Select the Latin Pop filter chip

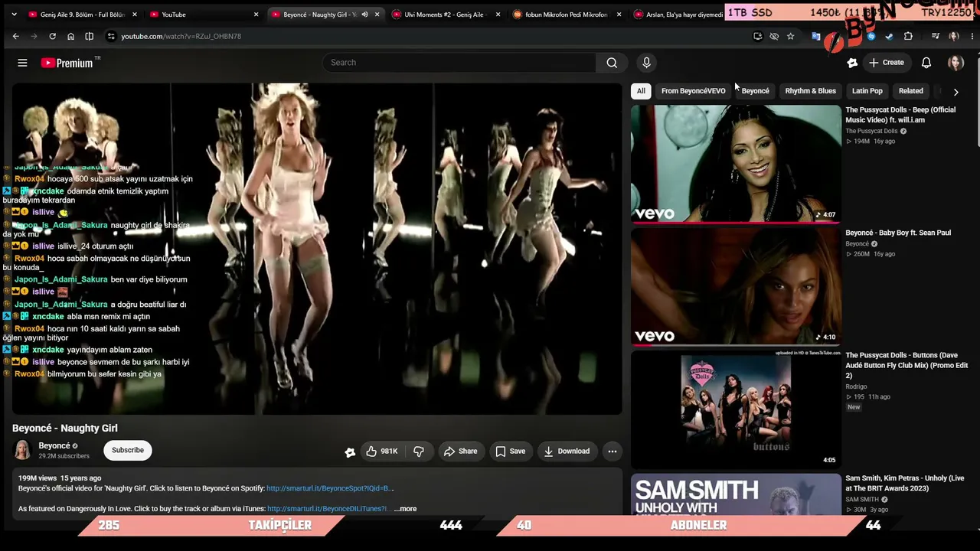click(x=867, y=91)
